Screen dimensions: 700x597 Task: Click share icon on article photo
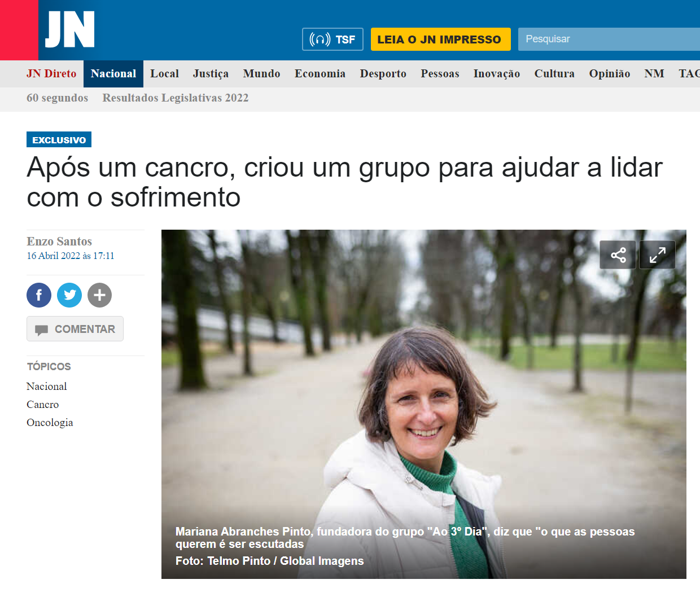click(x=618, y=255)
